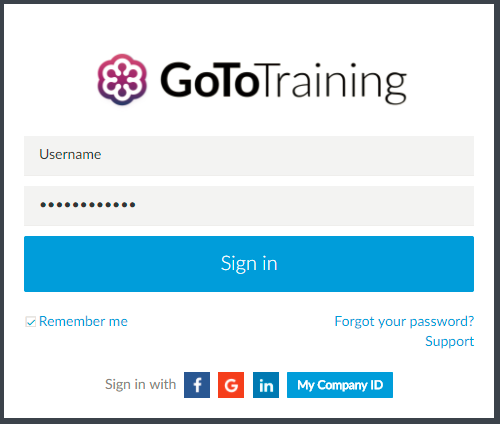Click the Sign in with label
Screen dimensions: 500x424
140,384
